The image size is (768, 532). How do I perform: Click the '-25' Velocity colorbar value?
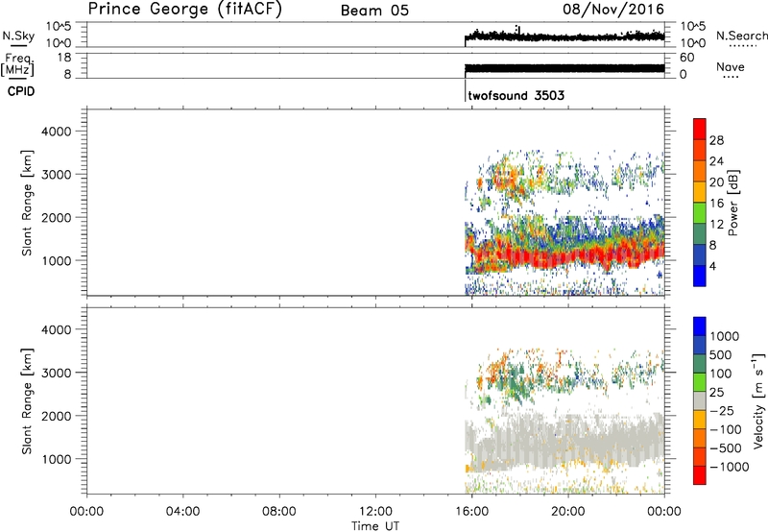[722, 410]
